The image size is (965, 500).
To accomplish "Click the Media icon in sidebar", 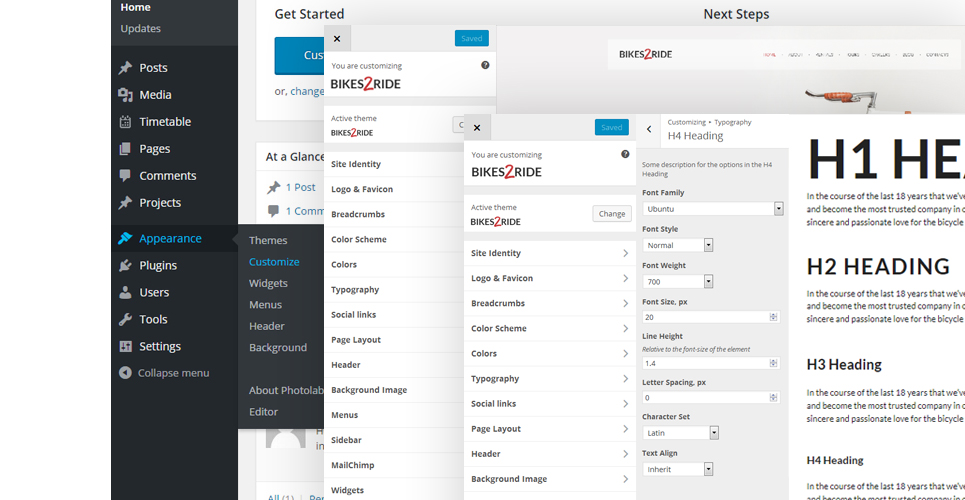I will pyautogui.click(x=126, y=95).
